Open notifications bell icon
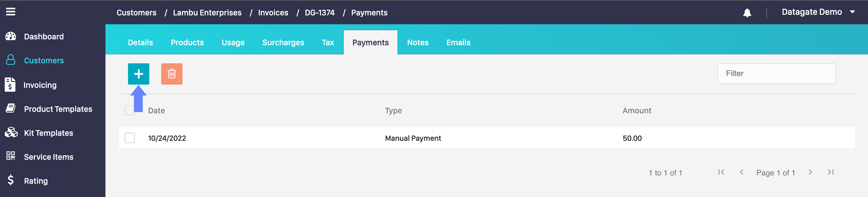Image resolution: width=868 pixels, height=197 pixels. 747,13
